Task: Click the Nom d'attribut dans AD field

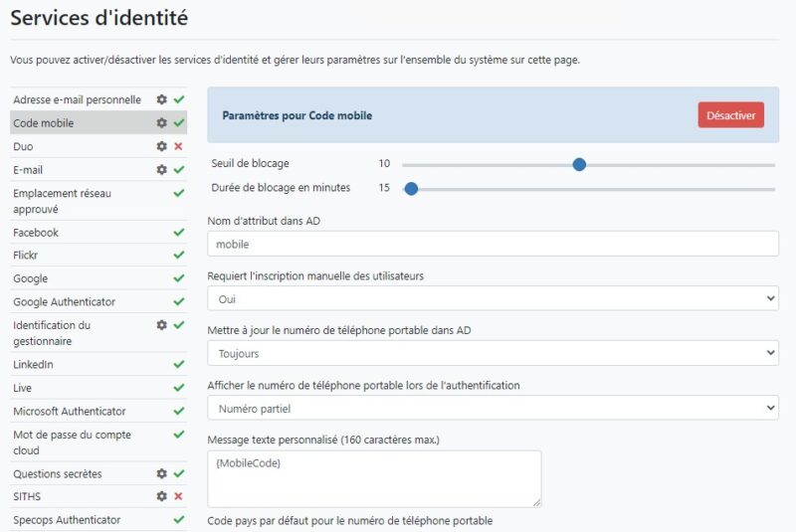Action: [x=493, y=244]
